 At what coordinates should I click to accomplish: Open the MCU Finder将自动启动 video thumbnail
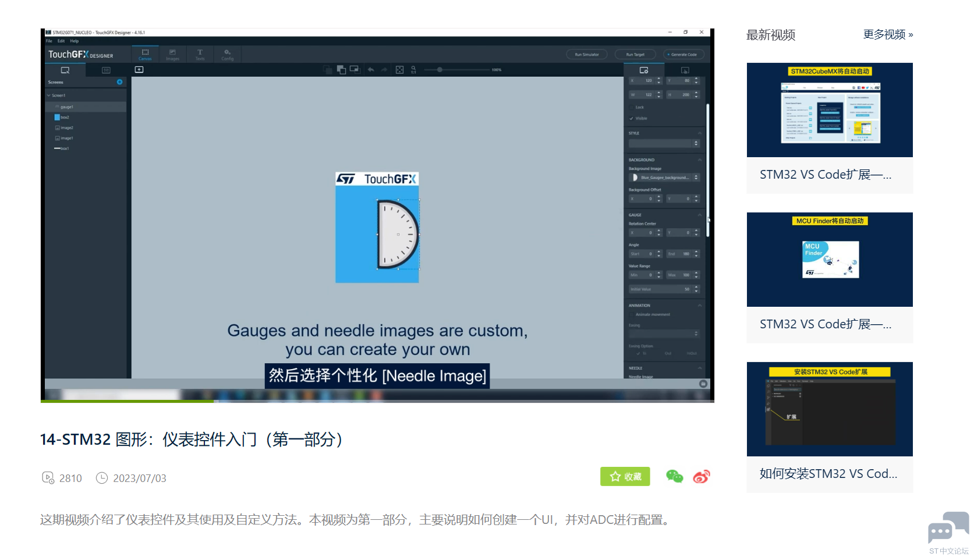(830, 260)
